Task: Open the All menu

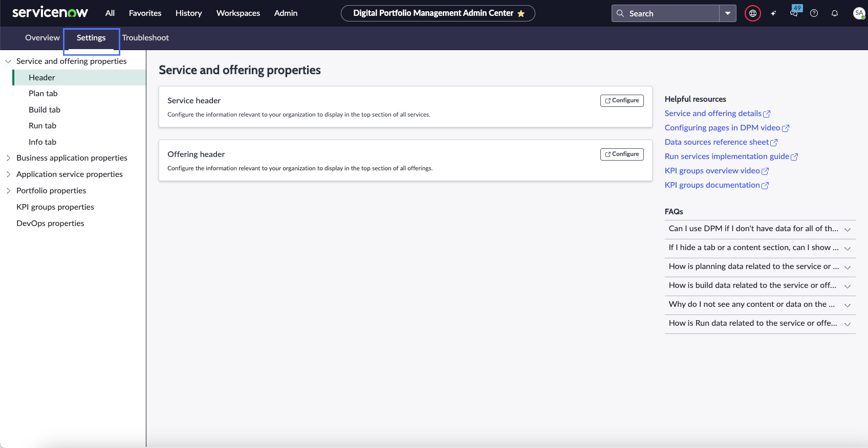Action: (110, 13)
